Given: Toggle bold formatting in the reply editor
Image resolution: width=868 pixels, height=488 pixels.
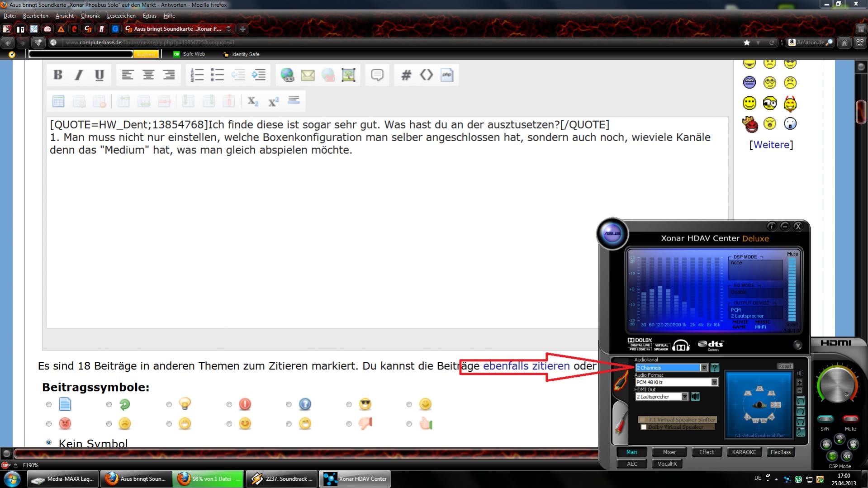Looking at the screenshot, I should pyautogui.click(x=58, y=75).
